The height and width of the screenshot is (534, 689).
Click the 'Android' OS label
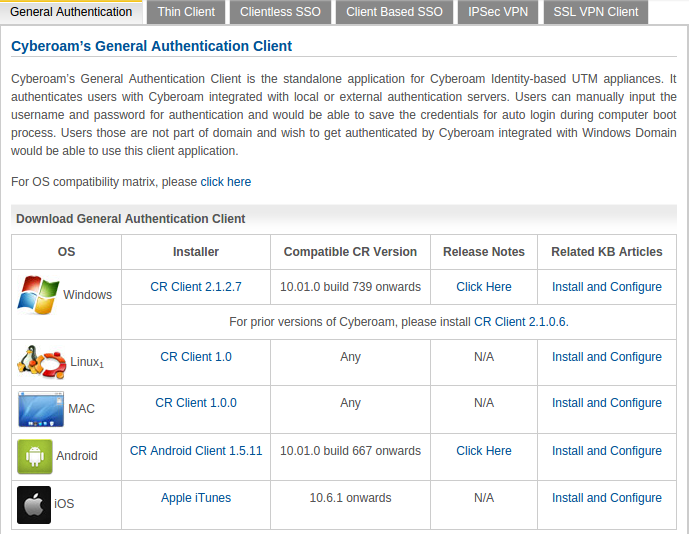(x=77, y=456)
